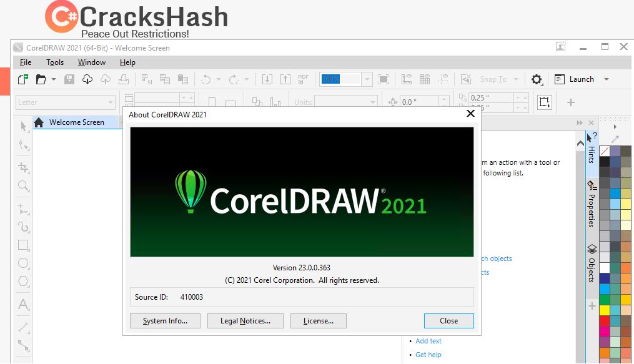
Task: Select the Text tool letter A
Action: pyautogui.click(x=24, y=304)
